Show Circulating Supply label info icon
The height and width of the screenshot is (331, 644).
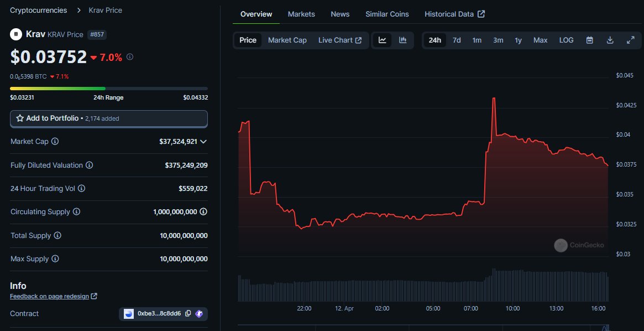[x=76, y=212]
